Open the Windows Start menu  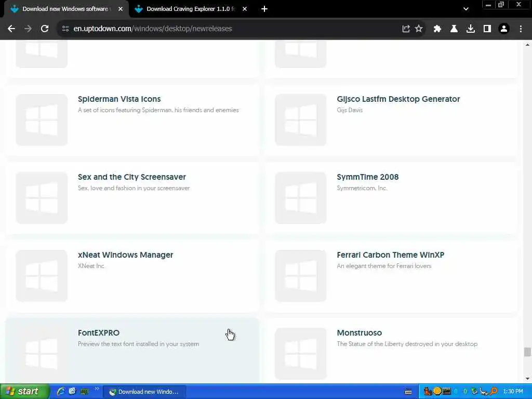24,392
